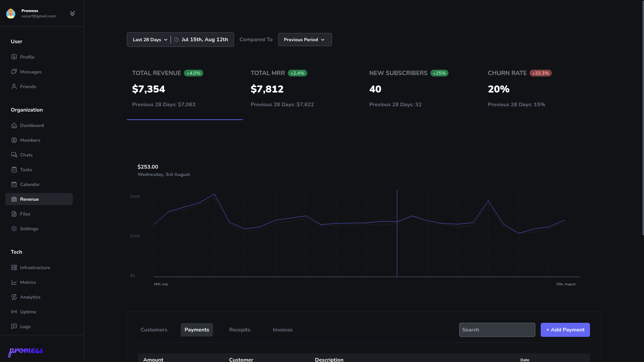Screen dimensions: 644x362
Task: Open the Previous Period comparison dropdown
Action: (x=304, y=39)
